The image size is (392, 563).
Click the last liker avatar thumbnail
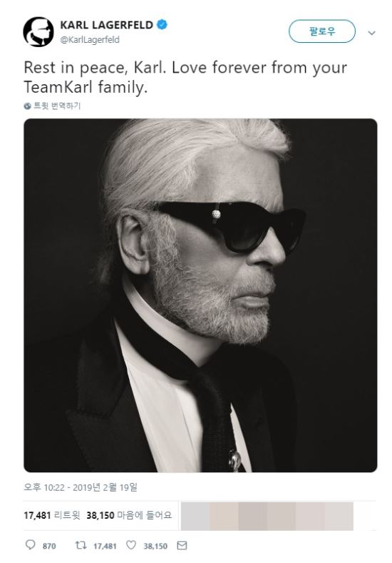tap(339, 516)
